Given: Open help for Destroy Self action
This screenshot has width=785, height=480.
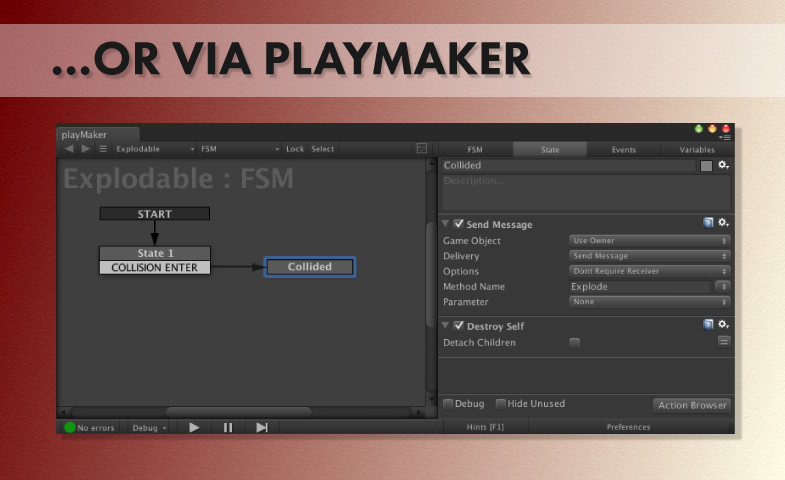Looking at the screenshot, I should [708, 325].
